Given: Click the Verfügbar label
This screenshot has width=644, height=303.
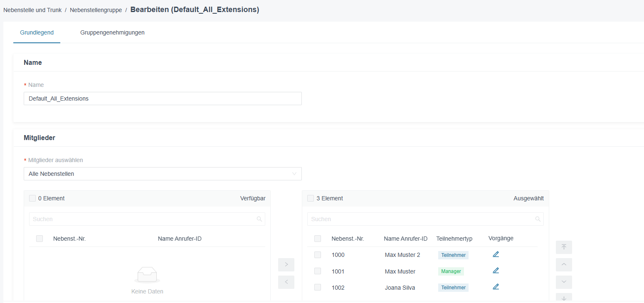Looking at the screenshot, I should coord(253,198).
